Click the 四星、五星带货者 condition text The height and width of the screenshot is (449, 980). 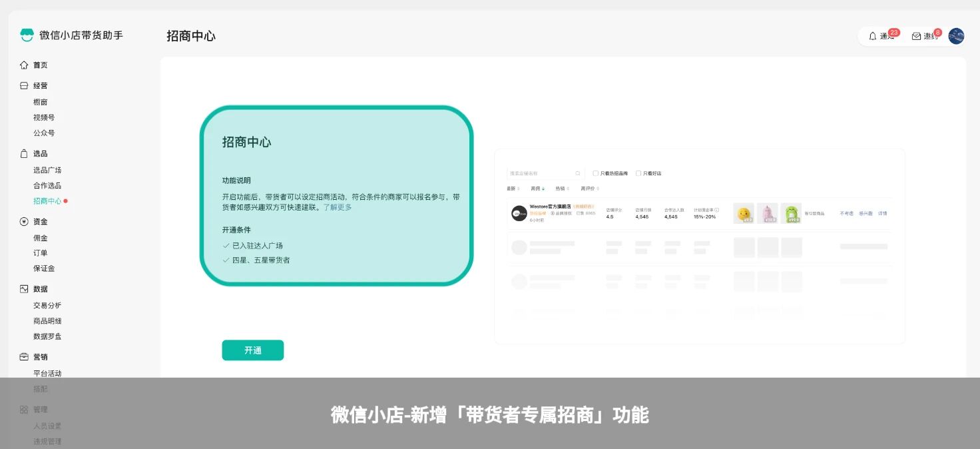[261, 260]
